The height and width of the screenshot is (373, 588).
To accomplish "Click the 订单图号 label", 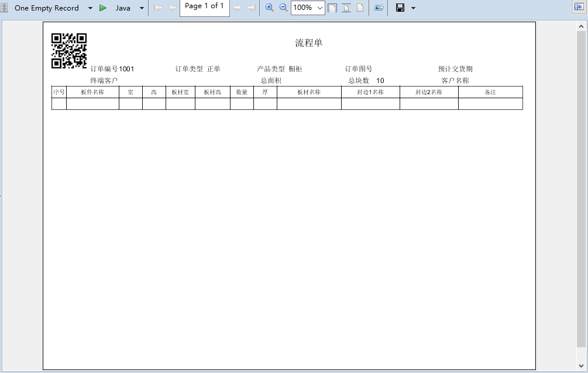I will (359, 69).
